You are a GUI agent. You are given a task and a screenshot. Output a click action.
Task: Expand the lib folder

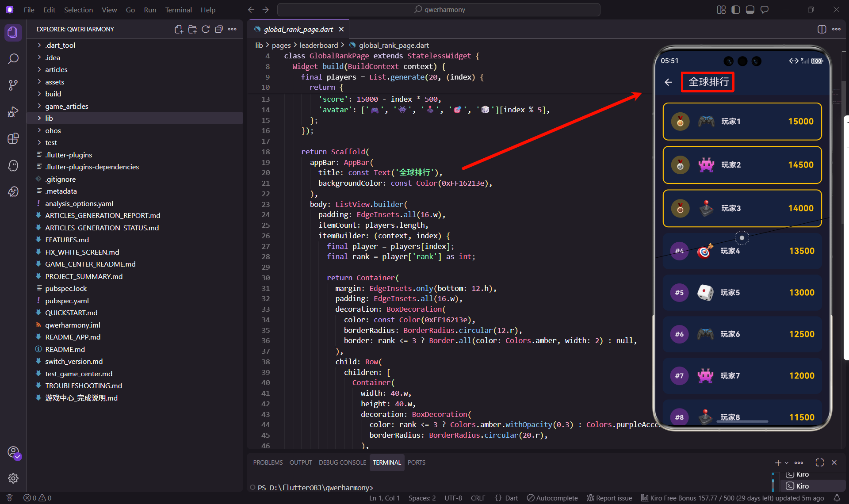49,118
